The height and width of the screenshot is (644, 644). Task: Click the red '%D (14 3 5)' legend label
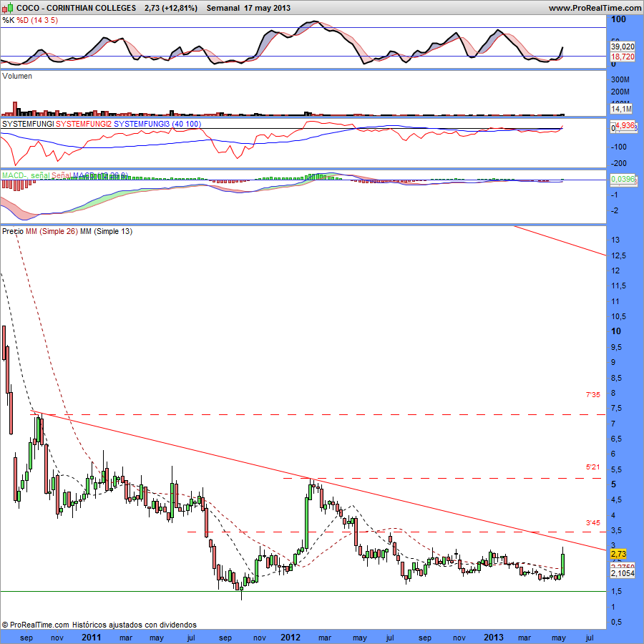tap(37, 20)
